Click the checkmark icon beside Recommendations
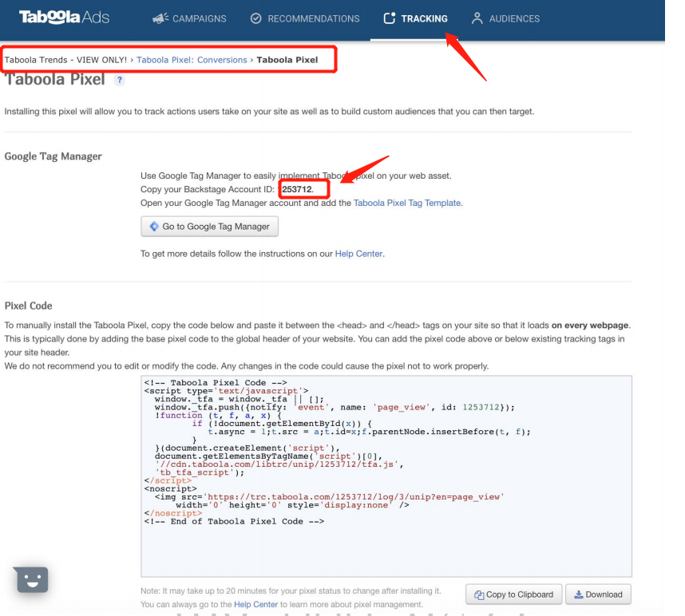 click(255, 18)
